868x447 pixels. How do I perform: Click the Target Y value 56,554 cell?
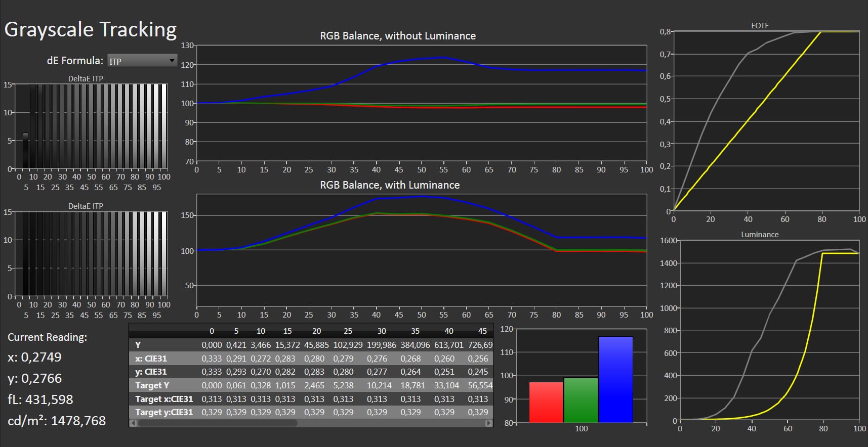(480, 385)
